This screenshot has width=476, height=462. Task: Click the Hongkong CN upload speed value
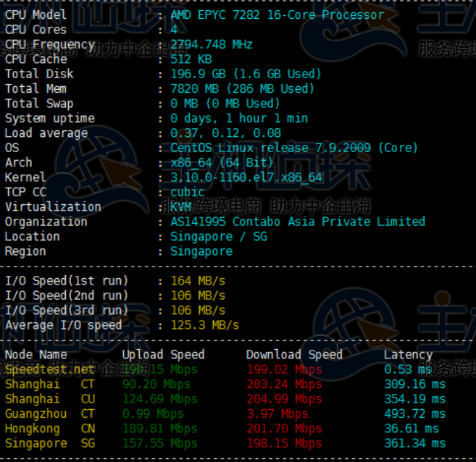(x=159, y=429)
